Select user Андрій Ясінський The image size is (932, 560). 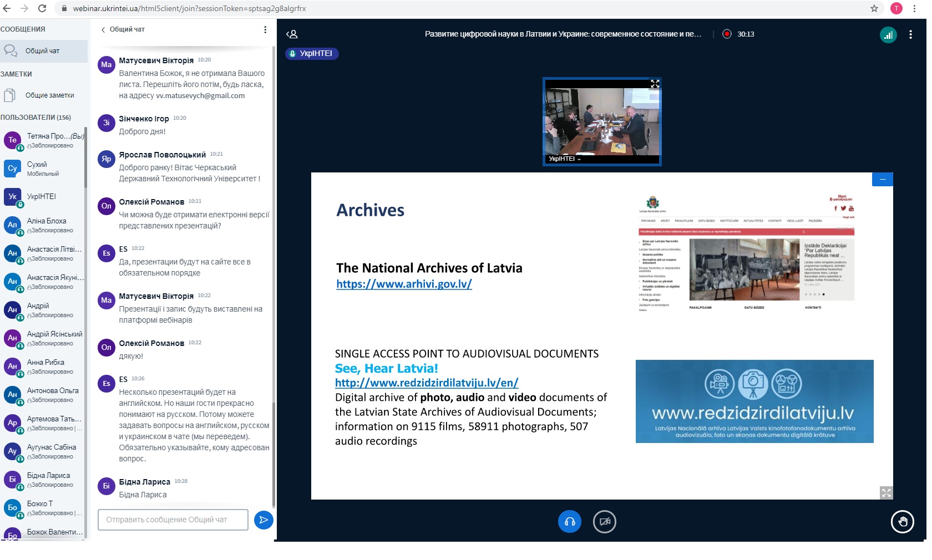42,338
